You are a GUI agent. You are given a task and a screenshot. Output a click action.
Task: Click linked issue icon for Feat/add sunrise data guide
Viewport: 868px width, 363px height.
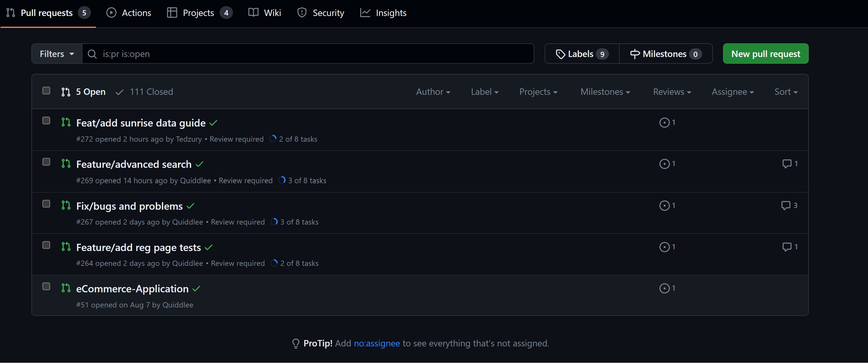point(664,122)
